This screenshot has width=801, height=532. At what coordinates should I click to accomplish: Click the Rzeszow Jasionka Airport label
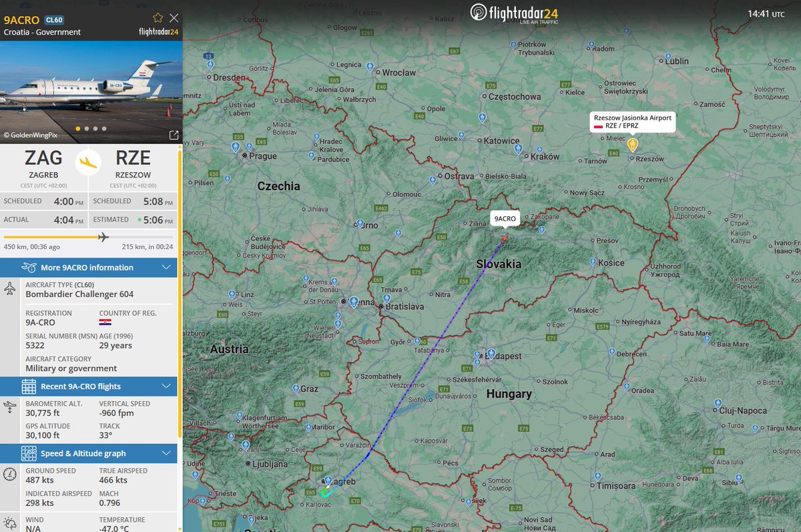pyautogui.click(x=633, y=121)
